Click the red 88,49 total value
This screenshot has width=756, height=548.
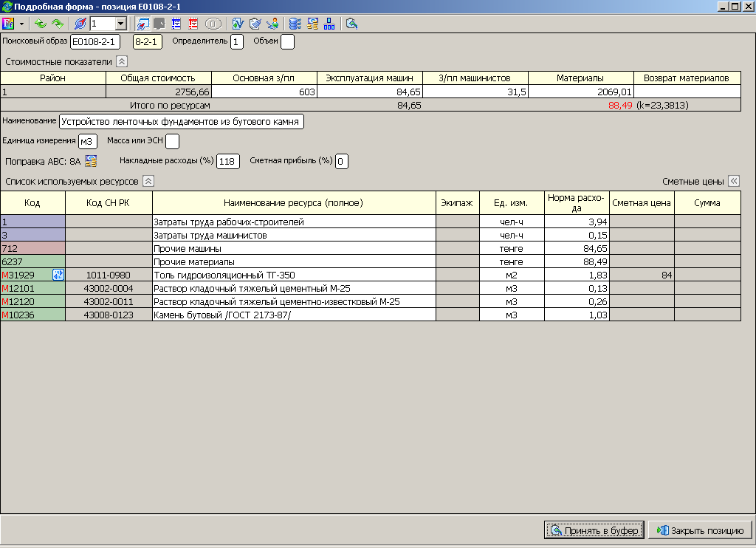[x=620, y=105]
